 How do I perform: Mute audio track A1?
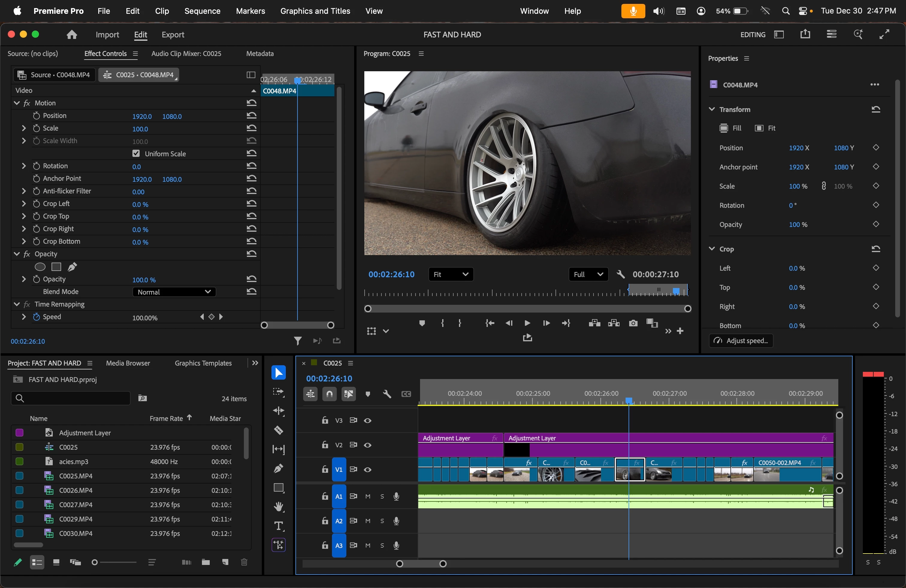[x=368, y=496]
